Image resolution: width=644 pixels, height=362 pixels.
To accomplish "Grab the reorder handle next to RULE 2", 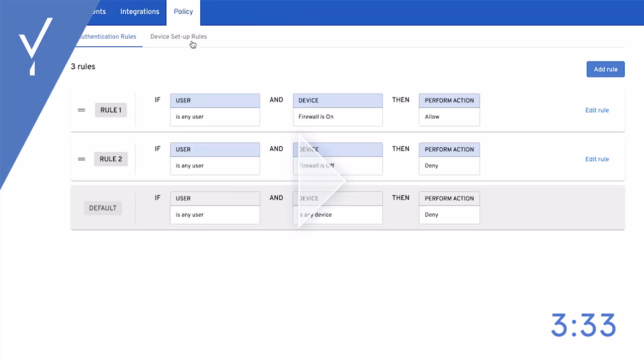I will pyautogui.click(x=82, y=159).
